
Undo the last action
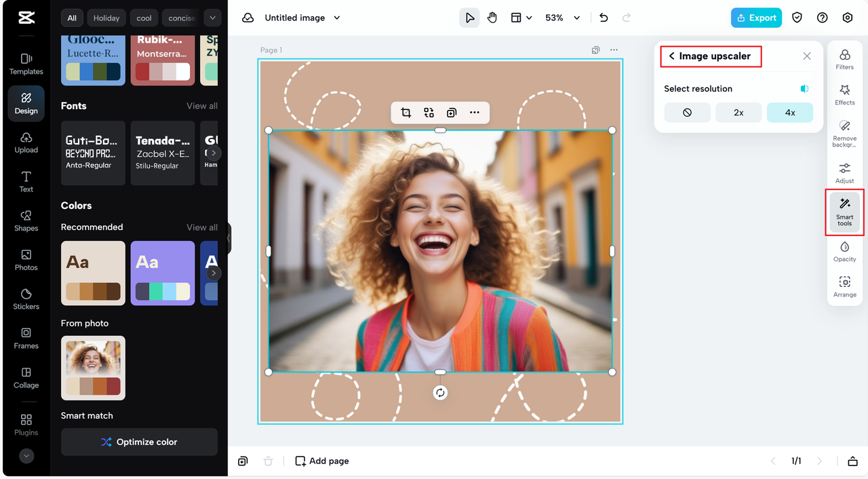[604, 18]
